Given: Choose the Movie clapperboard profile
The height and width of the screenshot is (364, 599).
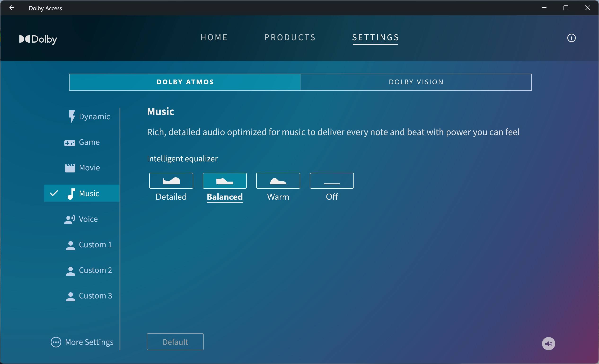Looking at the screenshot, I should [x=70, y=168].
